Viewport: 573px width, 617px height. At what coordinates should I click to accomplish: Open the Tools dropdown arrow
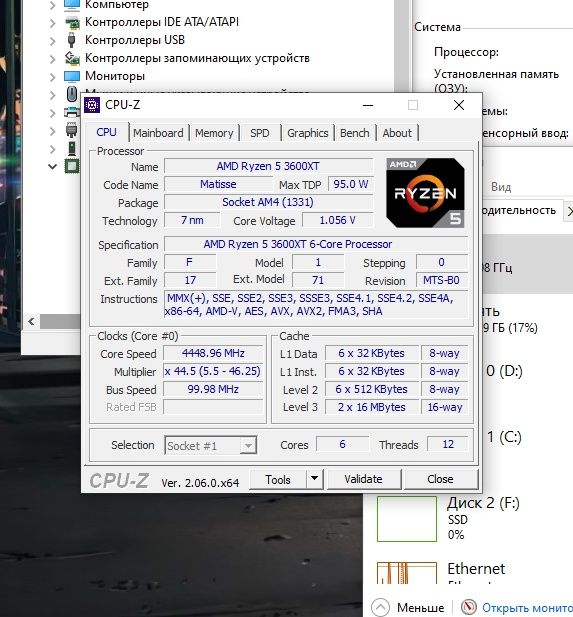(314, 479)
